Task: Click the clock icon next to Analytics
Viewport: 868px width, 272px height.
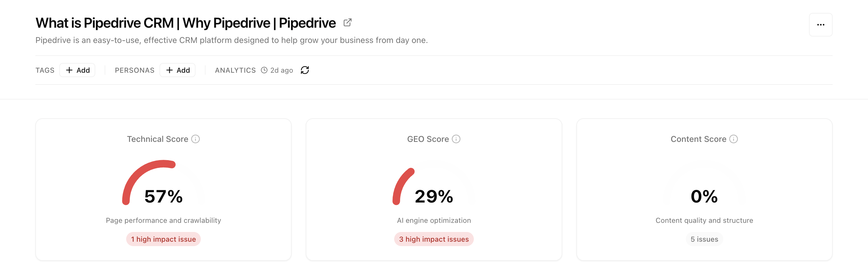Action: tap(264, 70)
